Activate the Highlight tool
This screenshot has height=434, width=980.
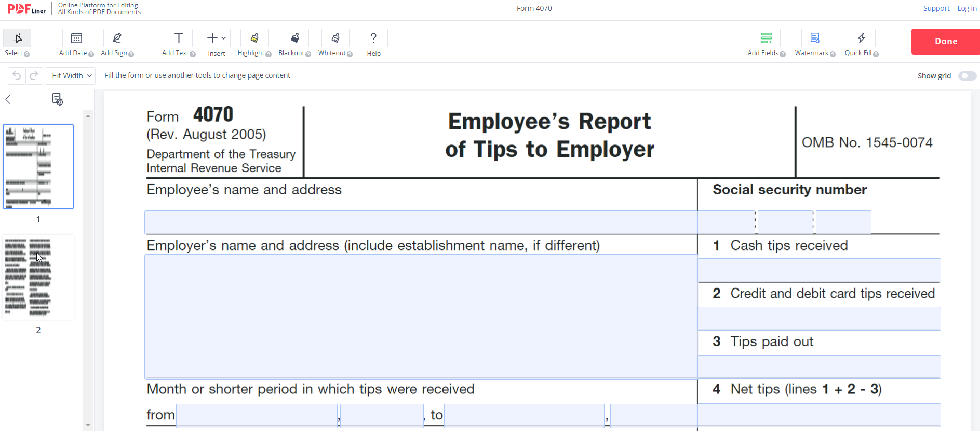254,38
